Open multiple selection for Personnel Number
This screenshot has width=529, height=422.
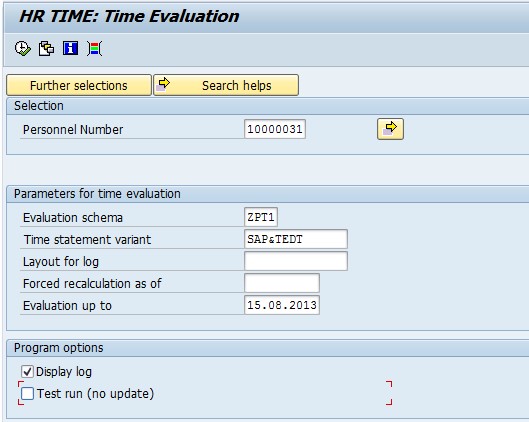[x=390, y=129]
